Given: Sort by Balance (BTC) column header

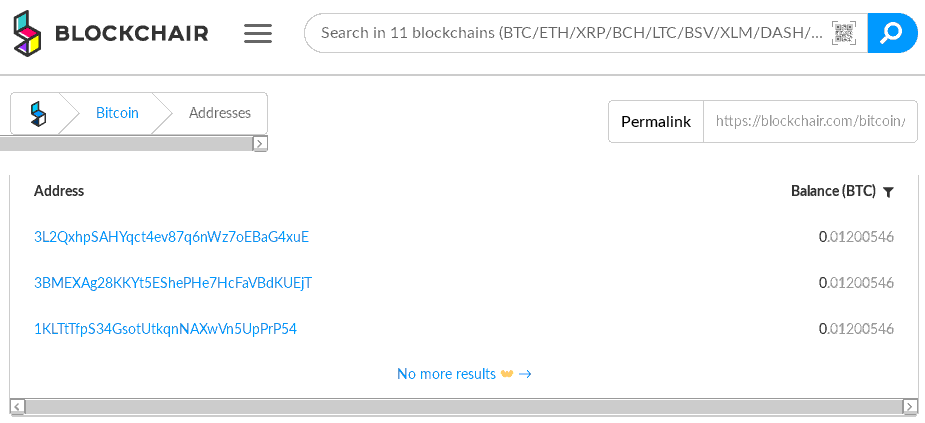Looking at the screenshot, I should tap(833, 191).
